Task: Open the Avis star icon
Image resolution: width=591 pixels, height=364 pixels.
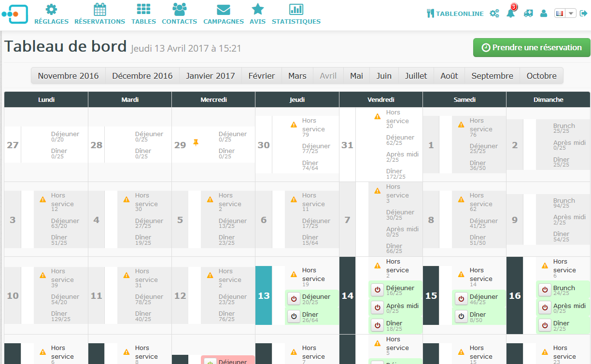Action: click(x=258, y=9)
